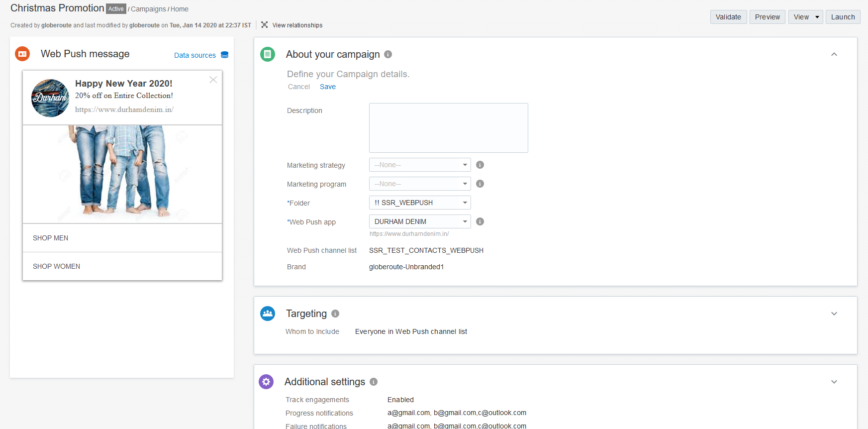
Task: Click the Additional settings info icon
Action: click(x=374, y=382)
